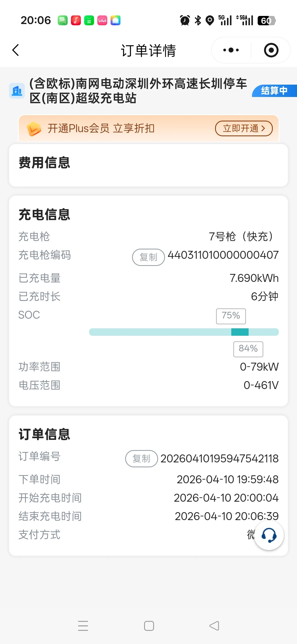This screenshot has height=644, width=297.
Task: Tap the SOC progress bar
Action: (x=184, y=332)
